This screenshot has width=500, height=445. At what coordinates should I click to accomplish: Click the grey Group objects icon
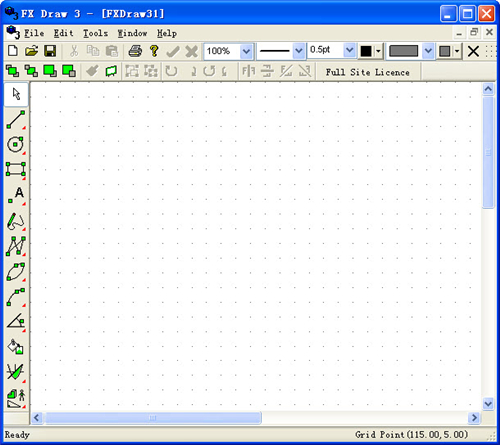132,71
